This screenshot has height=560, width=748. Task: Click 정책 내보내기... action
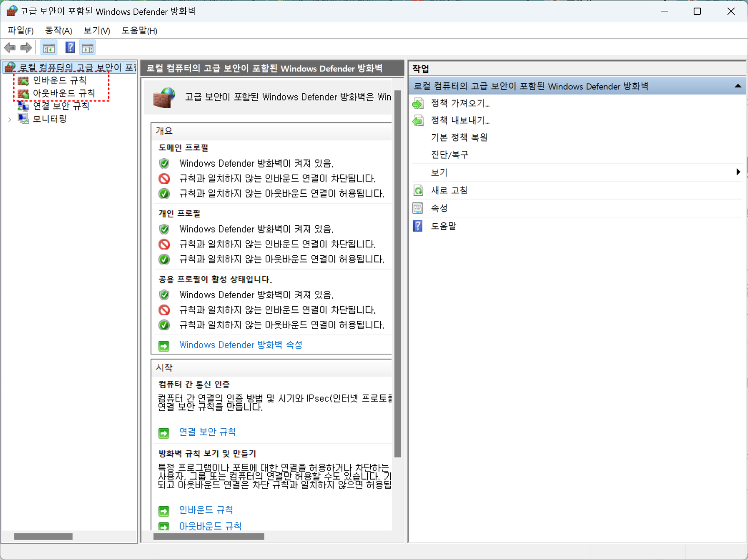tap(460, 120)
